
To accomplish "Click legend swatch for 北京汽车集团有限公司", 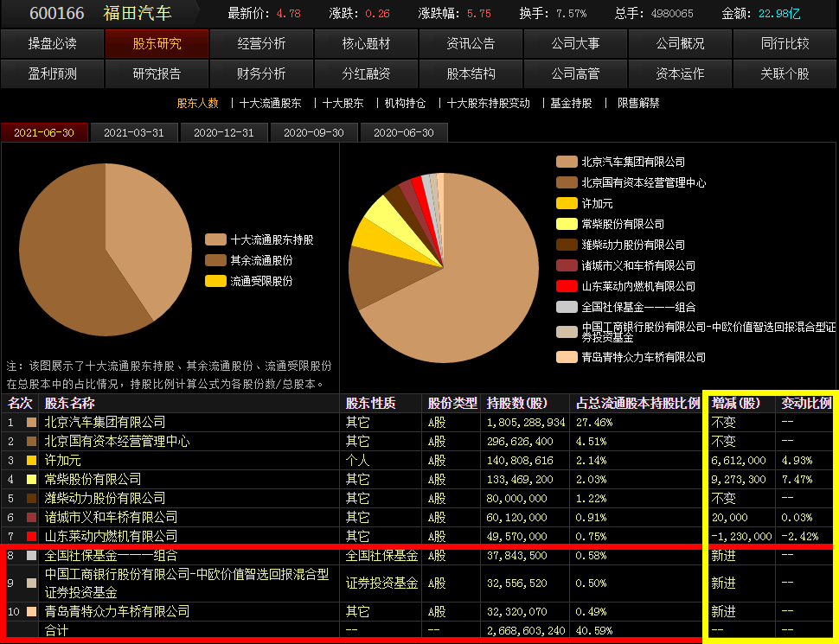I will point(567,162).
